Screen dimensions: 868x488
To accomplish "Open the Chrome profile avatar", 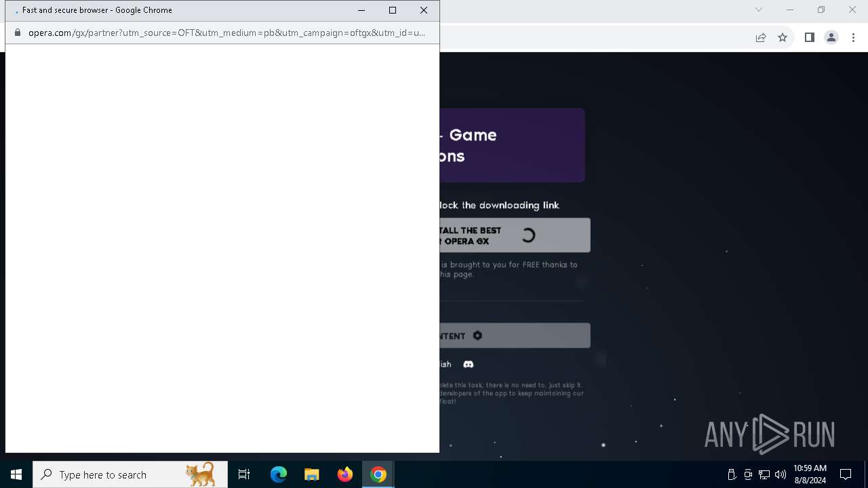I will (x=831, y=37).
